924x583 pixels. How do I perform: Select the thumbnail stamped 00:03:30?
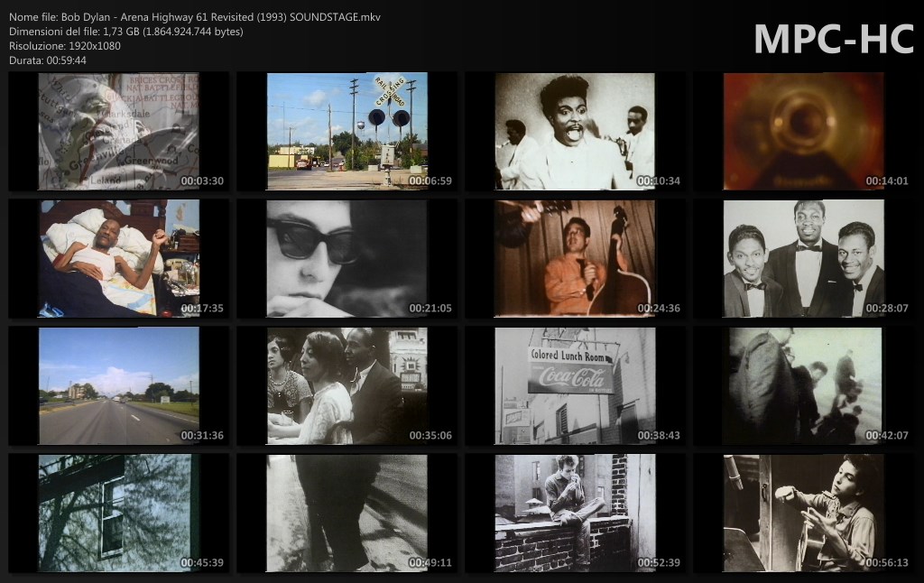[118, 131]
